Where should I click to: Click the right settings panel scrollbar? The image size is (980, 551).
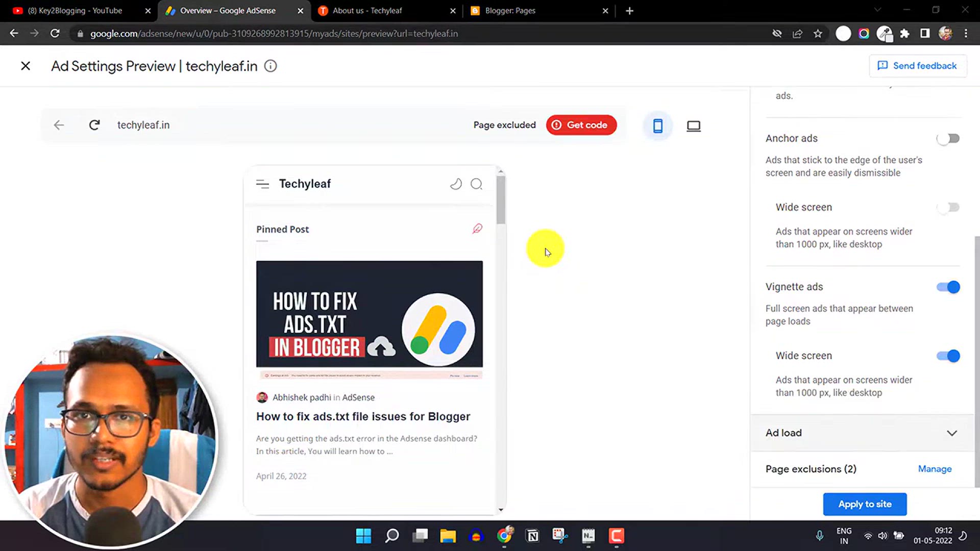click(977, 361)
